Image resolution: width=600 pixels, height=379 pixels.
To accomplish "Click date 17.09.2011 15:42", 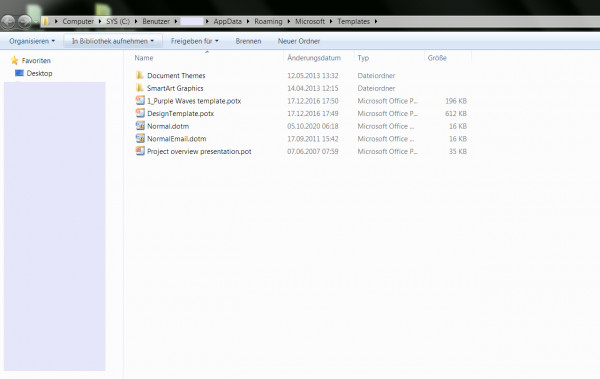I will 313,139.
